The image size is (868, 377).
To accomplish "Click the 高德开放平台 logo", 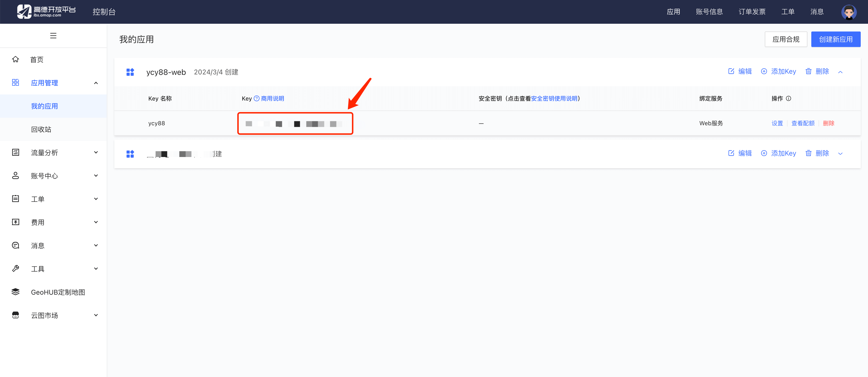I will coord(46,12).
